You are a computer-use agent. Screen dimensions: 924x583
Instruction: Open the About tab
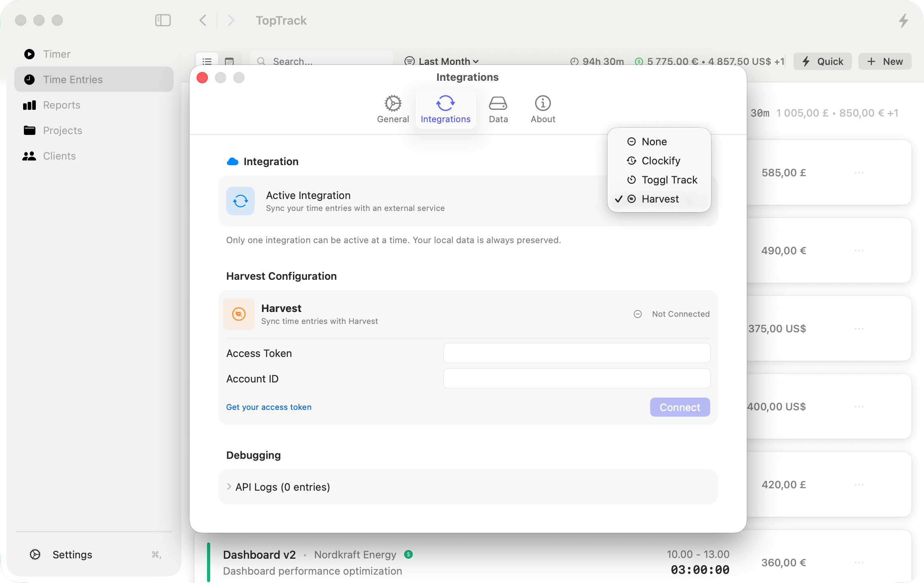pos(542,109)
